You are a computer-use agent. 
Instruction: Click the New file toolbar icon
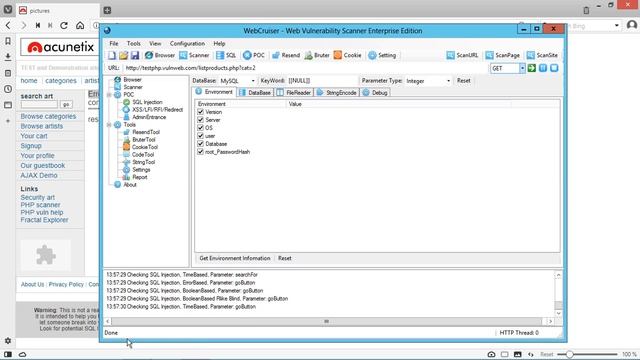click(112, 55)
